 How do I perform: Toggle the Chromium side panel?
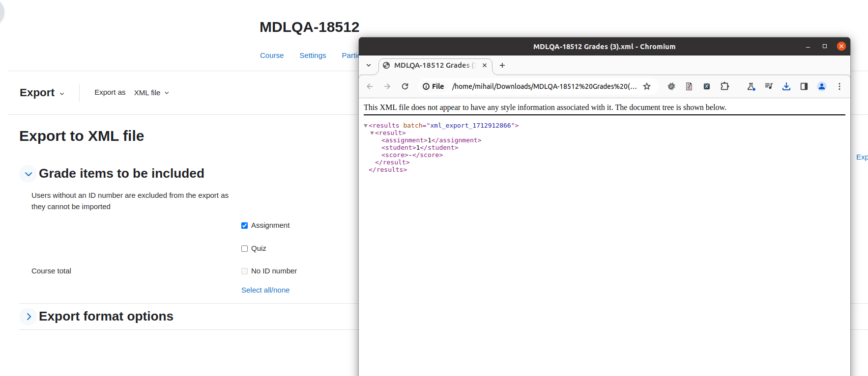pyautogui.click(x=804, y=86)
